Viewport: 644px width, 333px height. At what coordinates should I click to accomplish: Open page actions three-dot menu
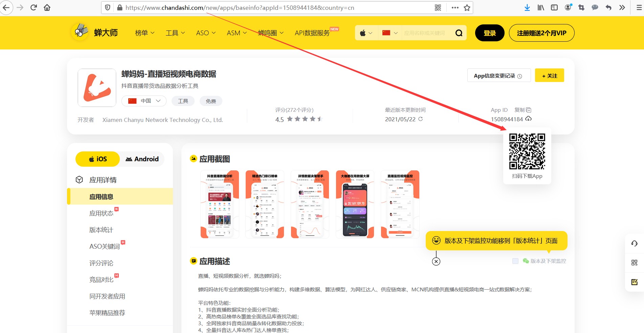tap(455, 7)
